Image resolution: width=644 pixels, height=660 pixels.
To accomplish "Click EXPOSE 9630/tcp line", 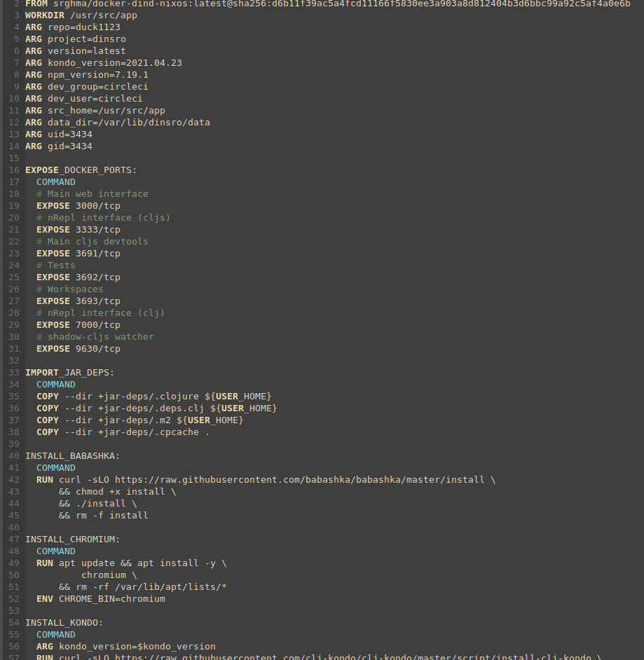I will click(78, 349).
